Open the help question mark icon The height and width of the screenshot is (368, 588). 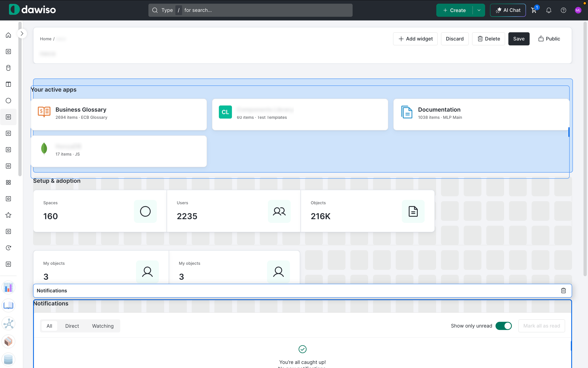point(563,10)
